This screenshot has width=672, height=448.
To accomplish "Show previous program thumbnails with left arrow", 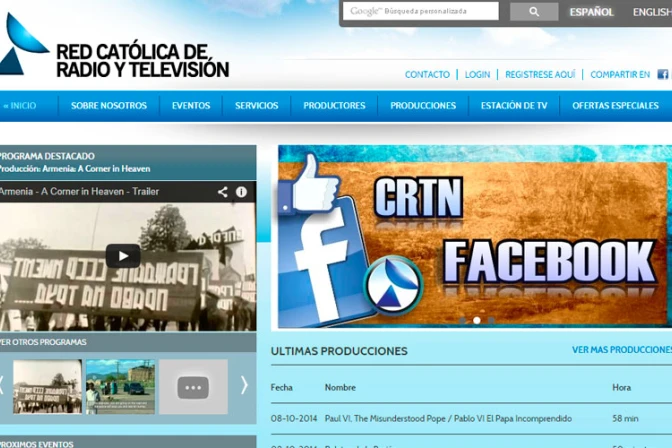I will [3, 385].
